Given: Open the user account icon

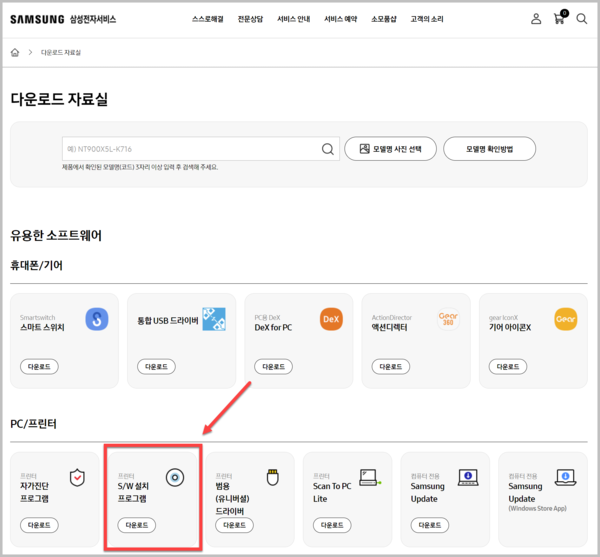Looking at the screenshot, I should click(x=536, y=19).
